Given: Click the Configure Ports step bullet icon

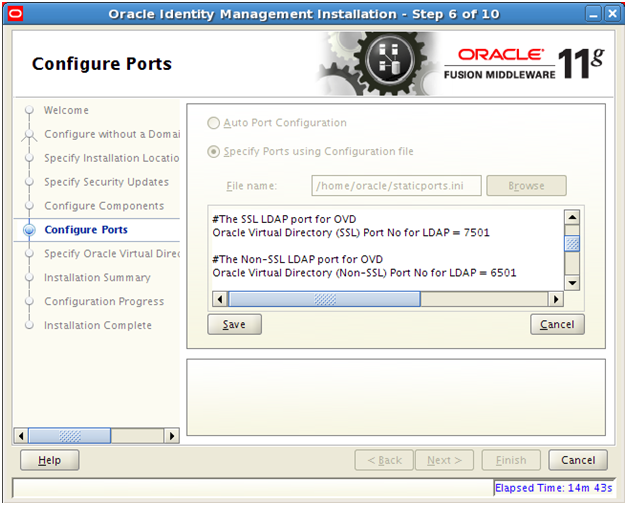Looking at the screenshot, I should 29,230.
